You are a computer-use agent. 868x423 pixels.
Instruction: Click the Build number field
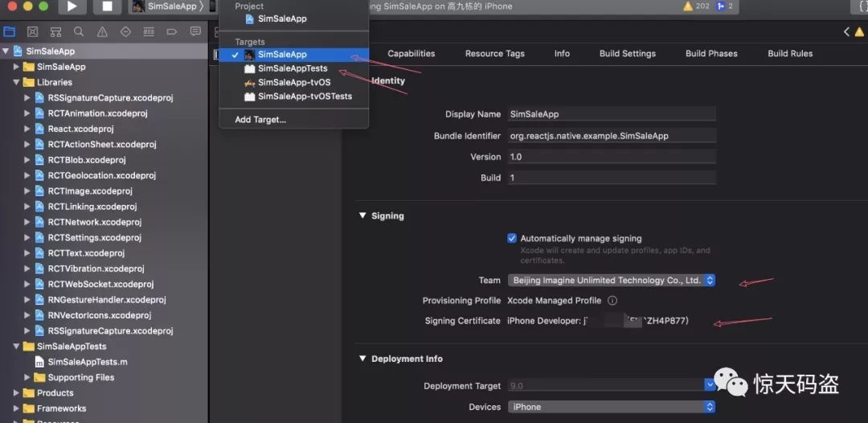(x=612, y=178)
